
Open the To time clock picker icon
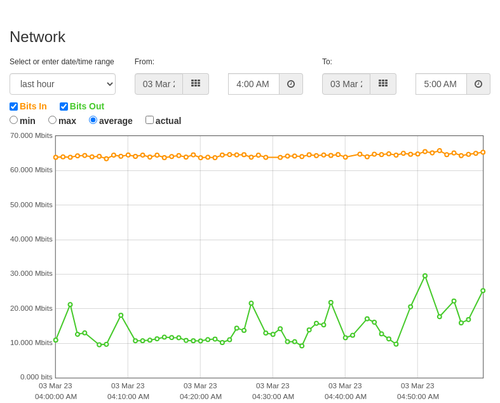478,84
